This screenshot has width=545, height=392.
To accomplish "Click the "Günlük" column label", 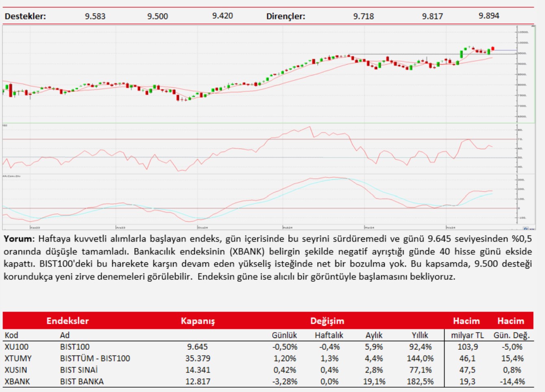I will tap(284, 335).
